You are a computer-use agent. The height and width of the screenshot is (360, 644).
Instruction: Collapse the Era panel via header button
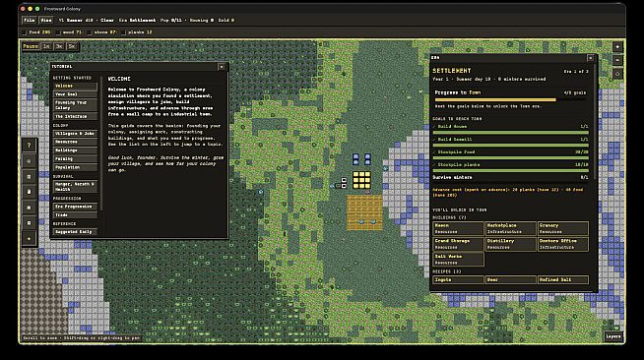click(590, 58)
